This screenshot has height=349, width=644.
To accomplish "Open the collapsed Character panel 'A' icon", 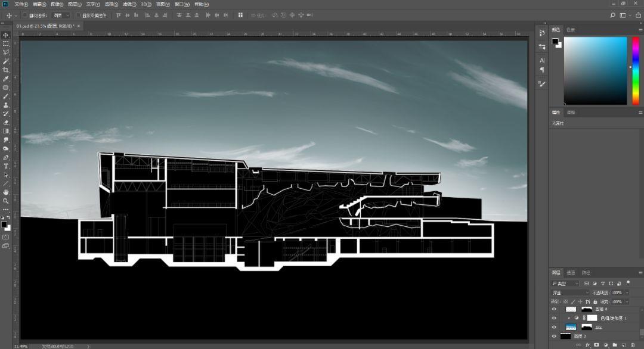I will (541, 60).
